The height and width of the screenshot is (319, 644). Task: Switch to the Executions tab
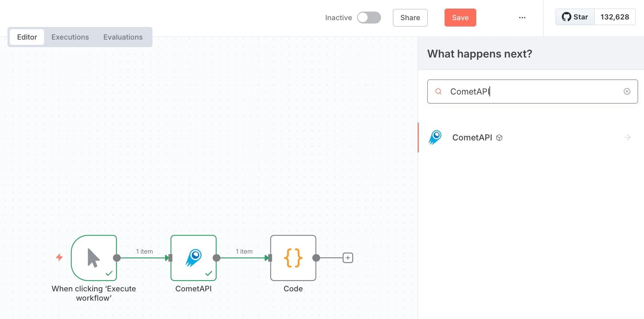coord(70,37)
